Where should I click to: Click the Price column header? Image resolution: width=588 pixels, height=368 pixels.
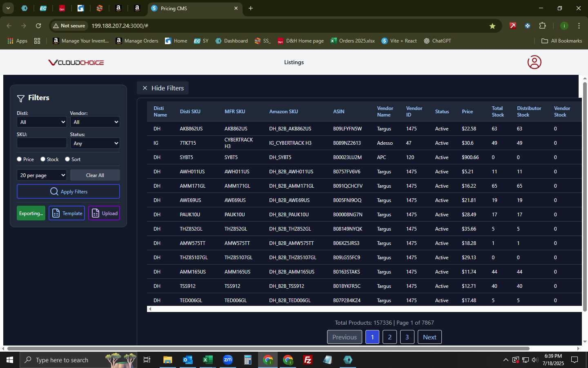[x=467, y=111]
